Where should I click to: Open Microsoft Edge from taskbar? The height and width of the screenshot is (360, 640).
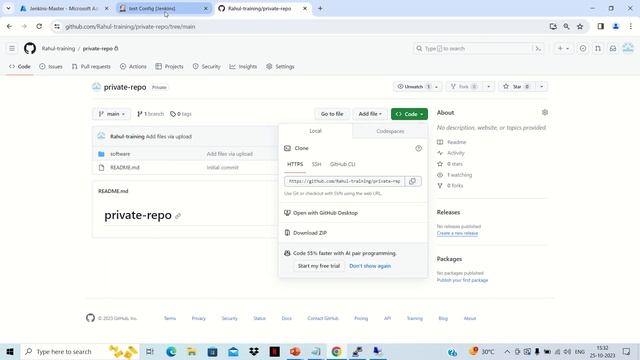point(171,351)
